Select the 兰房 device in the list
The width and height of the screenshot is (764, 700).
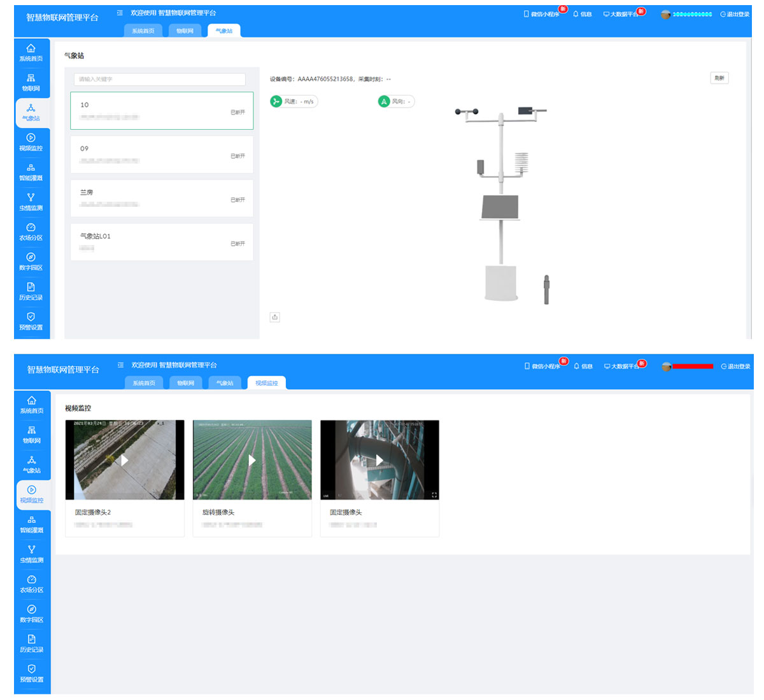(x=162, y=198)
